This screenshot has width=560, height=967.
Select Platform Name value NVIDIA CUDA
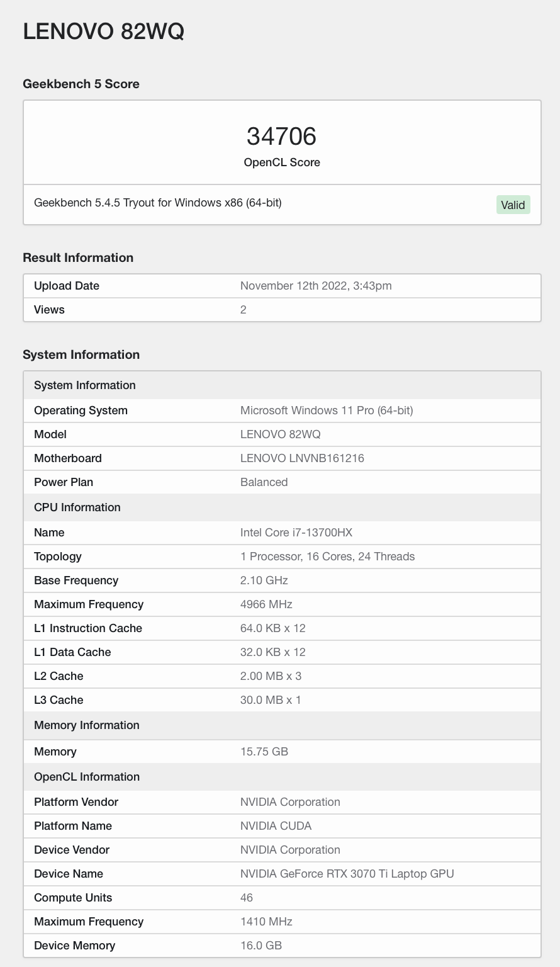pyautogui.click(x=276, y=826)
